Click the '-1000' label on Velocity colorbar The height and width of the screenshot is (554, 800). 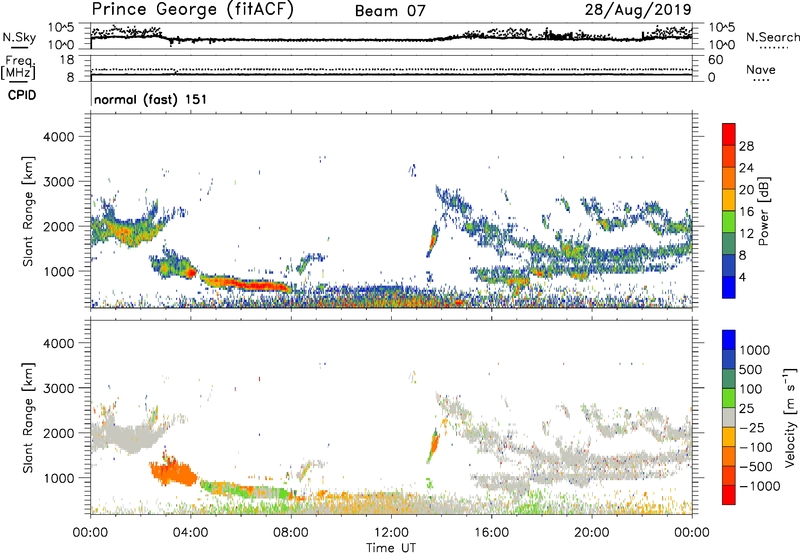coord(759,486)
